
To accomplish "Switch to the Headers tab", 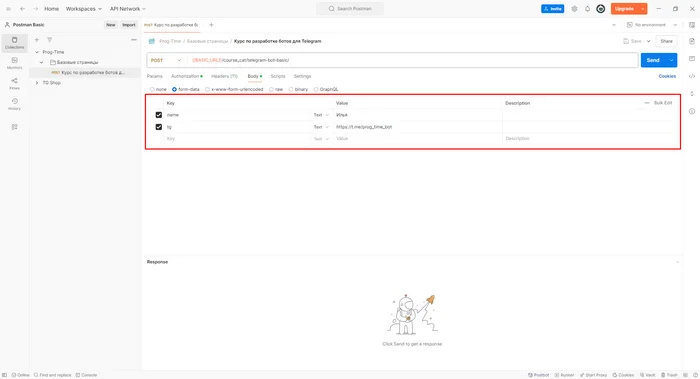I will point(225,76).
